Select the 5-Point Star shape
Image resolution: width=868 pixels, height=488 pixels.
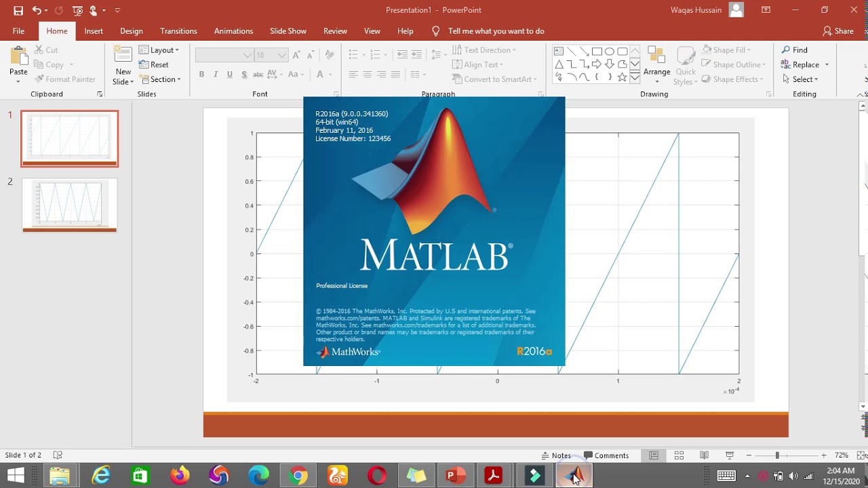[x=623, y=77]
